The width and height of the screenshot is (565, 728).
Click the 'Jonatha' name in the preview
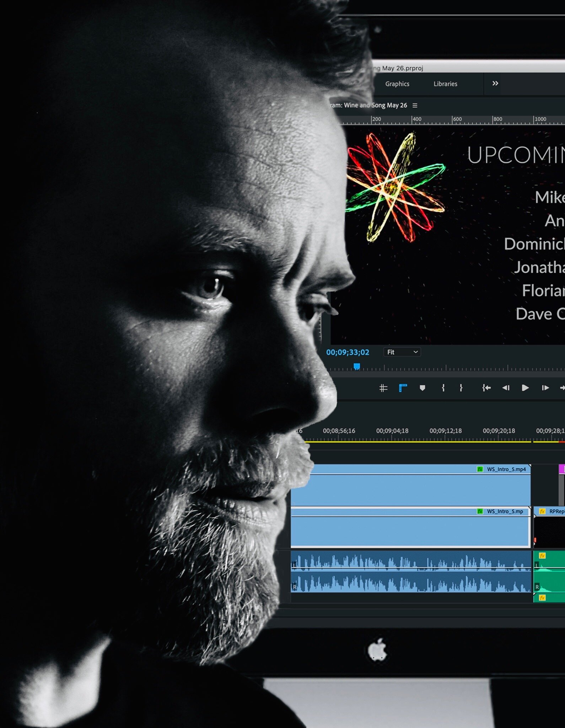click(539, 267)
